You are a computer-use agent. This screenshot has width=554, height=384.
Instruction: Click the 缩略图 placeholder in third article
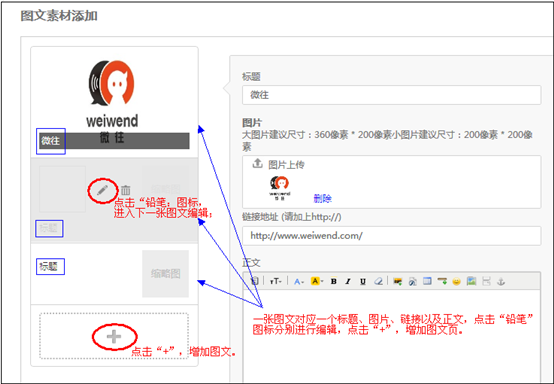coord(165,274)
